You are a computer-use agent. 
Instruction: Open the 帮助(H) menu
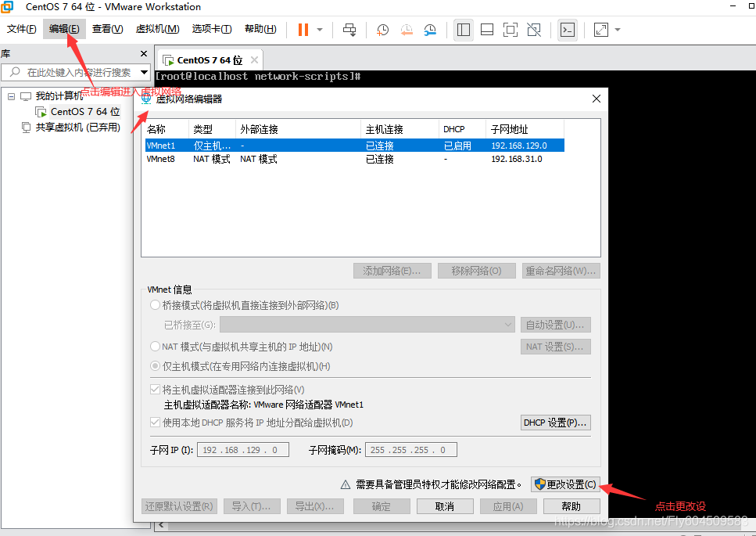(260, 29)
